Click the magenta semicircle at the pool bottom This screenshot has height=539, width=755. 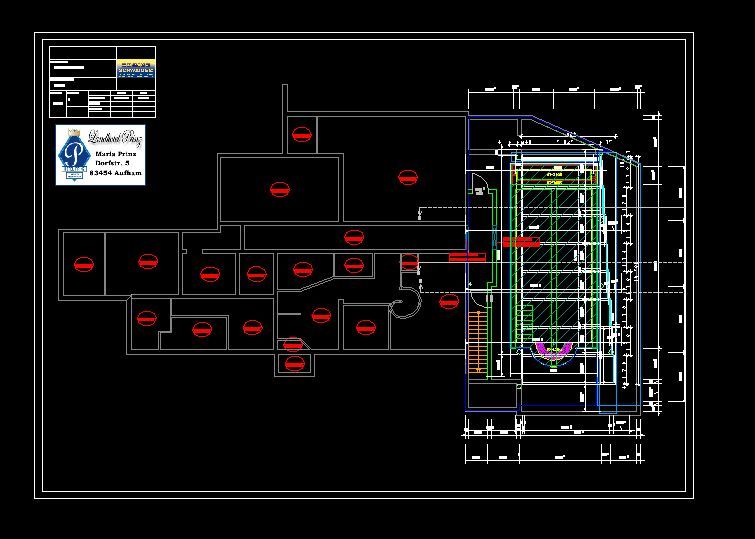pyautogui.click(x=553, y=350)
